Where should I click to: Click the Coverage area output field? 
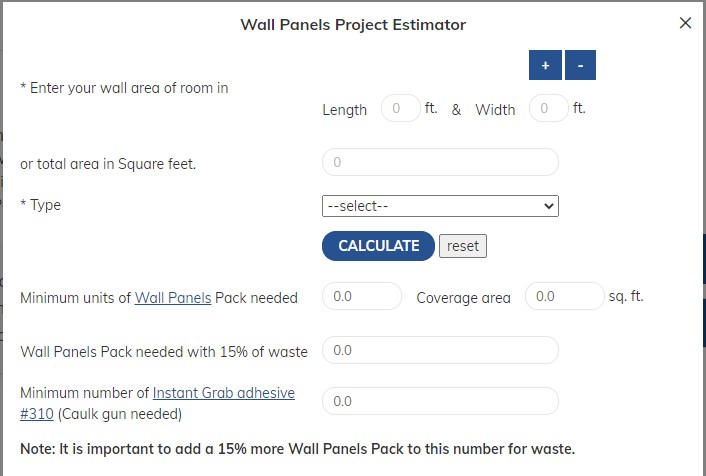[564, 297]
